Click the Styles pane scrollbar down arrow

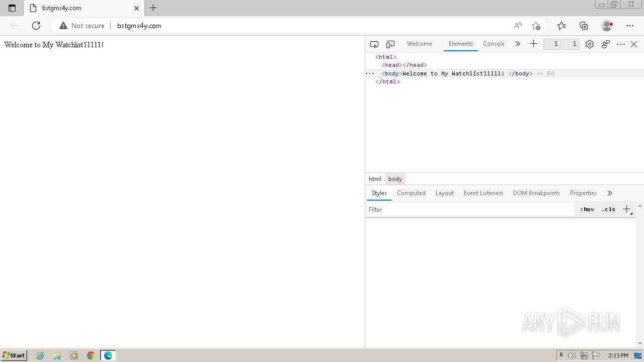[x=640, y=343]
